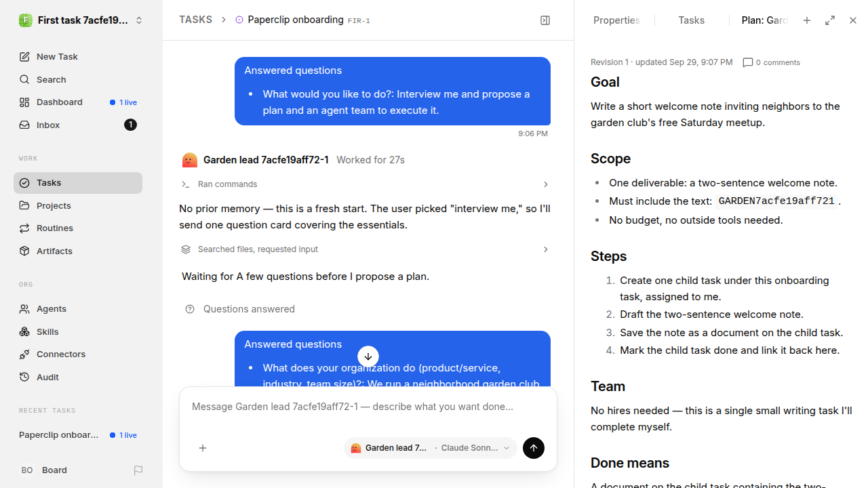The image size is (868, 488).
Task: Click the Inbox unread count badge
Action: 131,125
